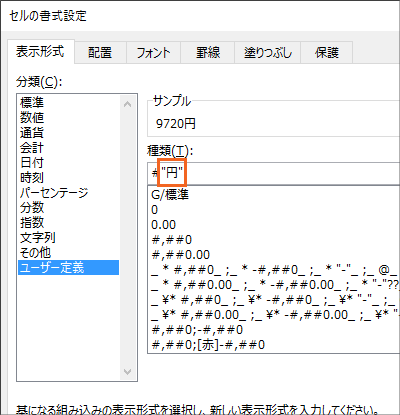
Task: Switch to the 保護 tab
Action: coord(327,53)
